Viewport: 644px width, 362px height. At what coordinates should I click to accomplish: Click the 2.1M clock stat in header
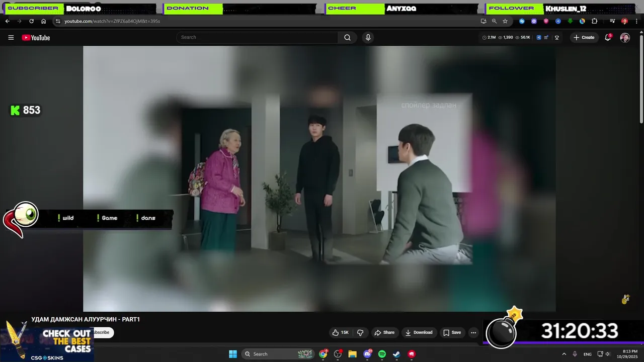pos(489,38)
